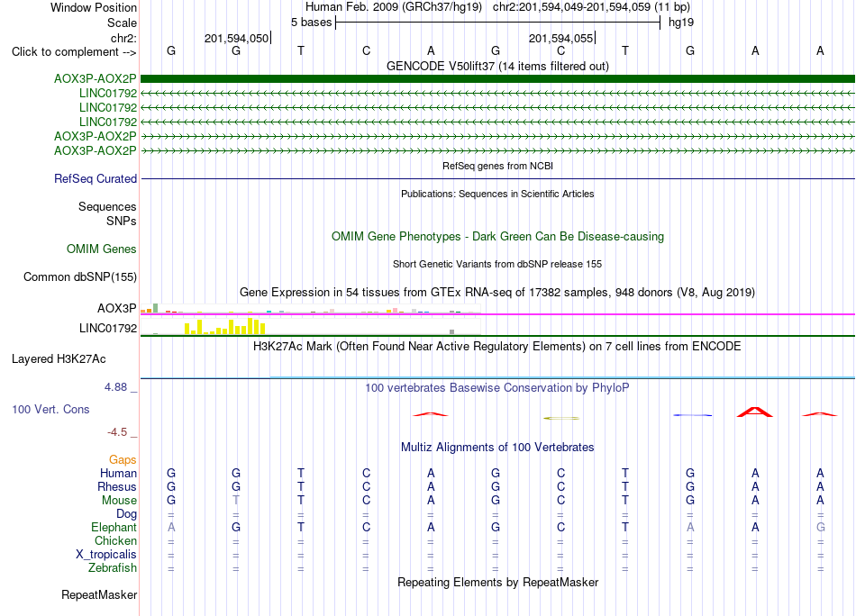The width and height of the screenshot is (856, 616).
Task: Click the faded mismatch G in Elephant row
Action: [x=821, y=527]
